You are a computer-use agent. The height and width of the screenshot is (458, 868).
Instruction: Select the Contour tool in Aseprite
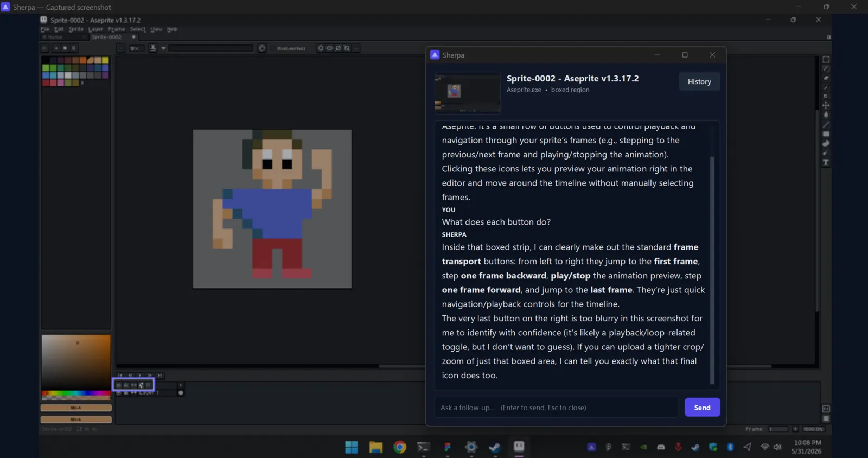(826, 143)
